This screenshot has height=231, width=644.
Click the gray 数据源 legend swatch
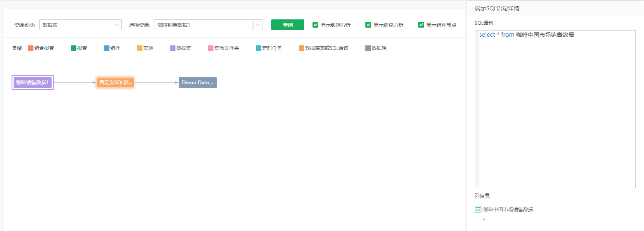(x=368, y=48)
